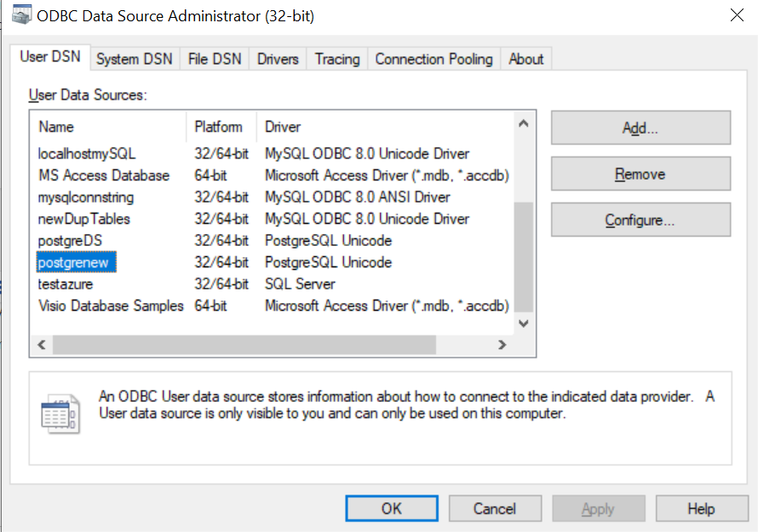Click the Apply button
758x532 pixels.
click(x=599, y=508)
